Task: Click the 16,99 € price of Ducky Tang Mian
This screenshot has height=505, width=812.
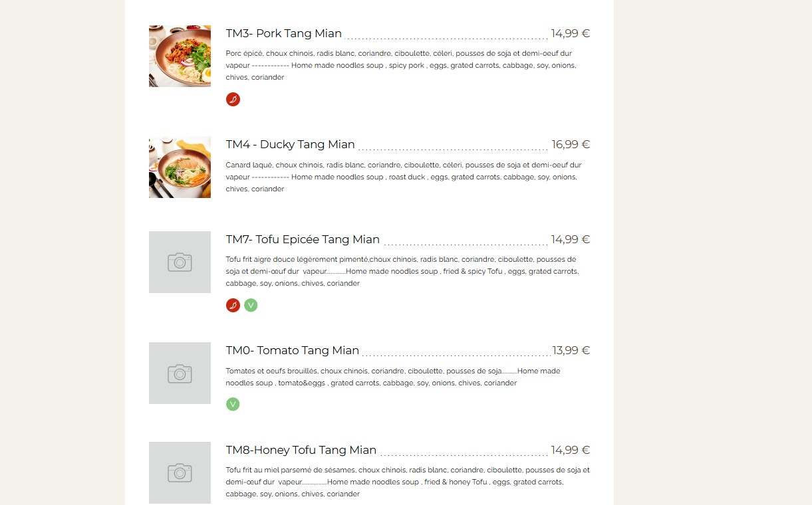Action: click(x=571, y=144)
